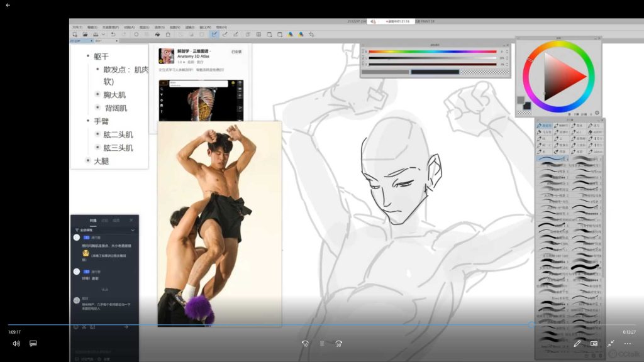
Task: Seek the video progress bar handle
Action: 531,325
